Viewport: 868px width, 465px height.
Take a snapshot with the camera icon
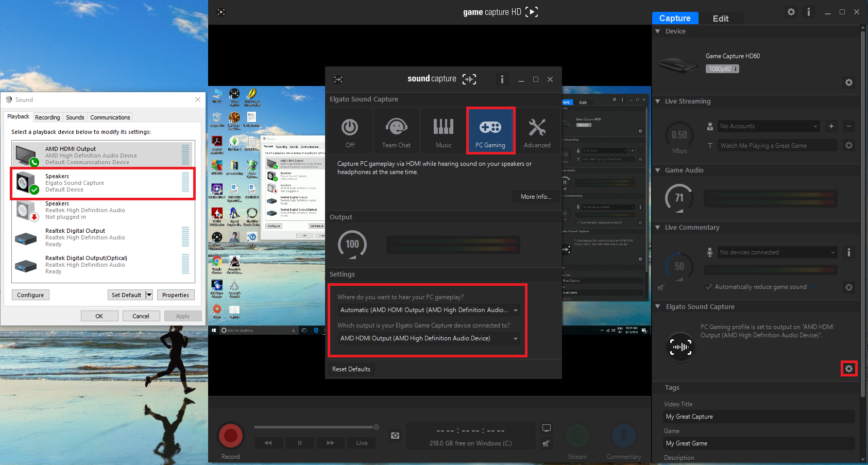click(395, 436)
